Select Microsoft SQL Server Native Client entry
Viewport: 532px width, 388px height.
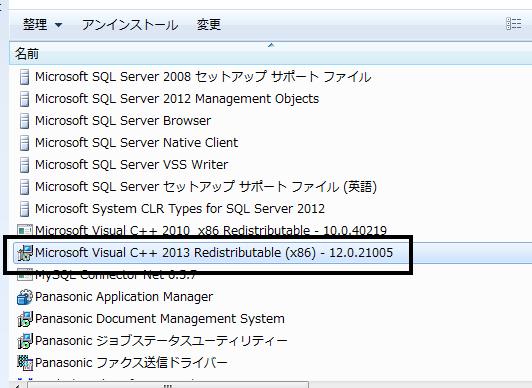[x=136, y=143]
